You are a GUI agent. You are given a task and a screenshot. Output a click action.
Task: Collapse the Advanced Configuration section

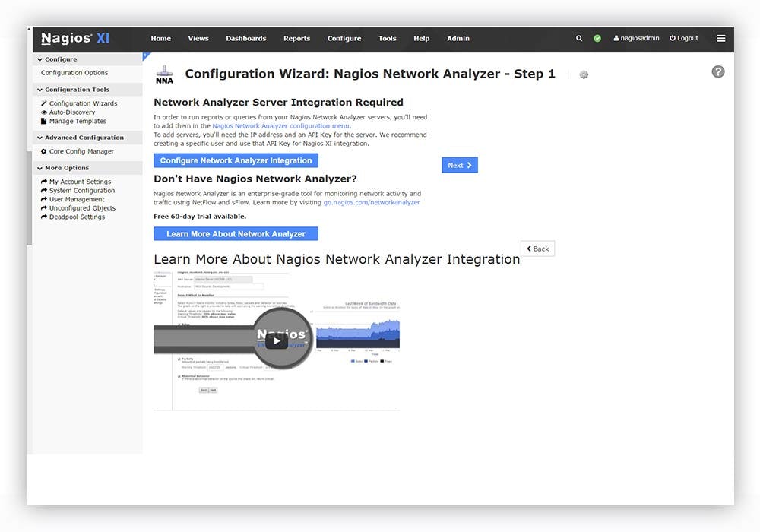[x=40, y=138]
